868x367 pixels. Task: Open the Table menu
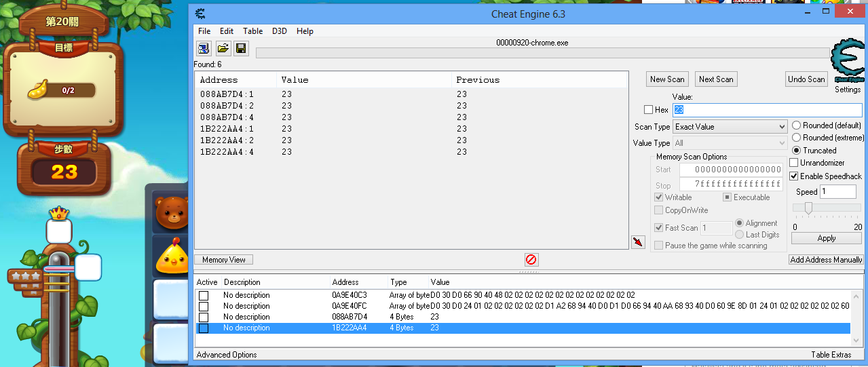[x=252, y=31]
